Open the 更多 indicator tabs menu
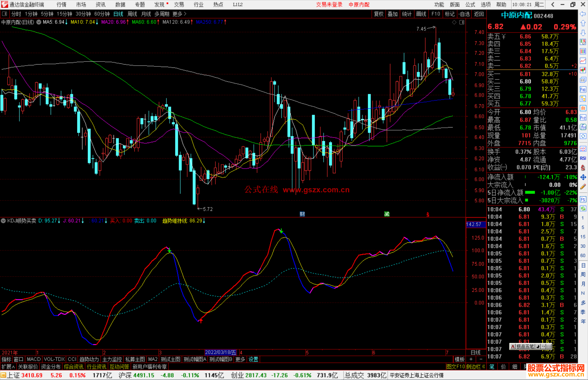 point(240,359)
